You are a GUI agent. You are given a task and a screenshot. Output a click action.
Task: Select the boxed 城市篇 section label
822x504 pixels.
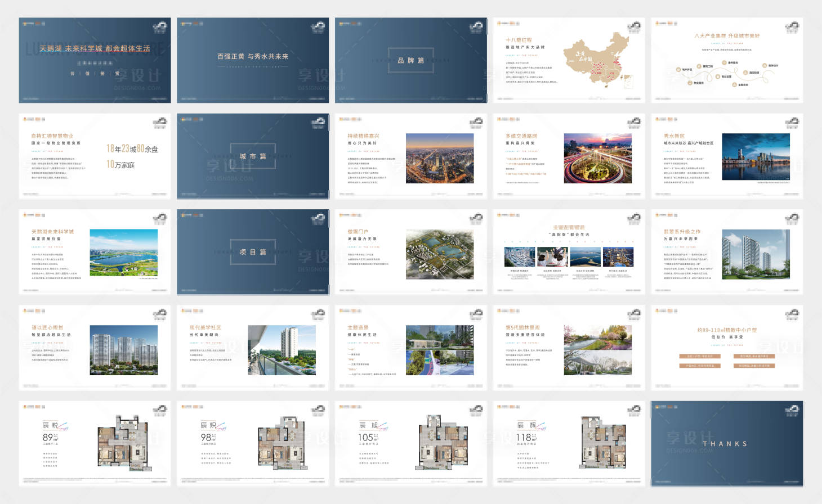click(x=253, y=156)
